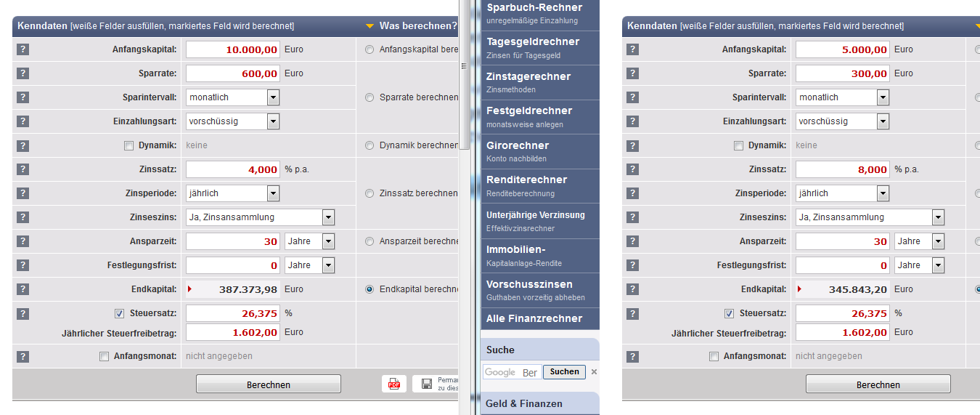
Task: Enable Dynamik checkbox in left calculator
Action: pos(129,145)
